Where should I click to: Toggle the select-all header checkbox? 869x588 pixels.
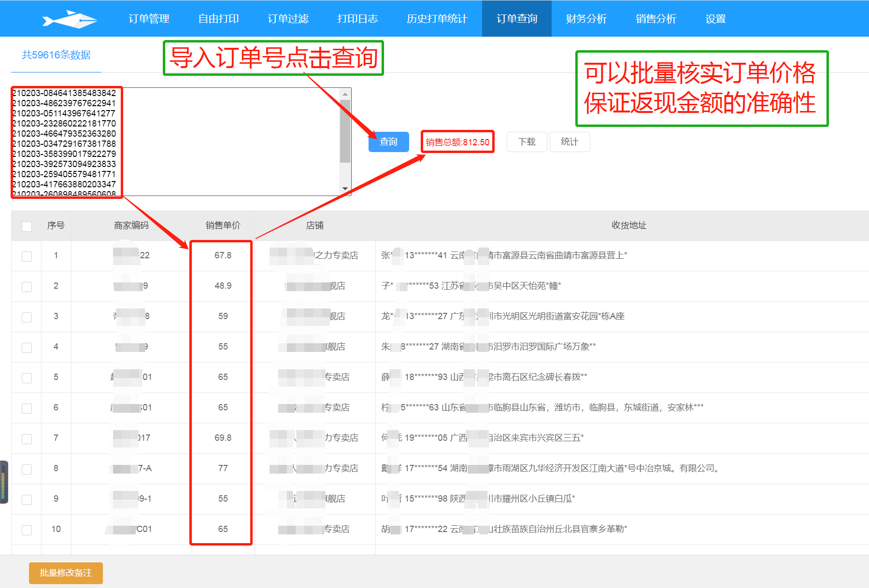tap(27, 226)
